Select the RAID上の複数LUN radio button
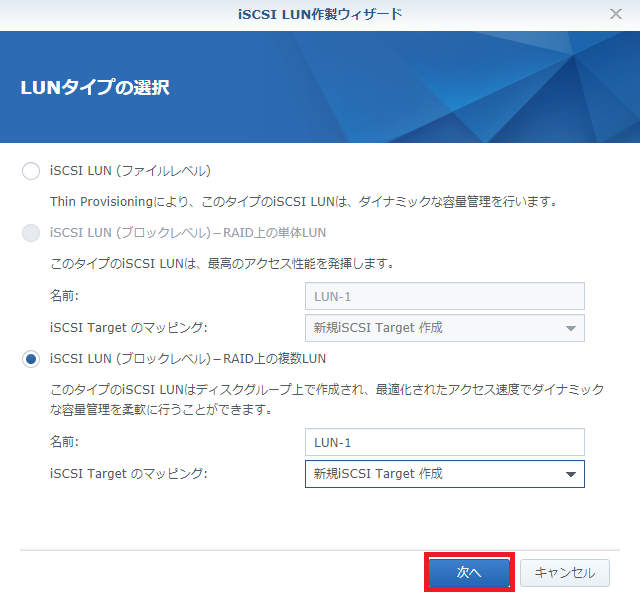This screenshot has width=640, height=593. click(x=31, y=359)
